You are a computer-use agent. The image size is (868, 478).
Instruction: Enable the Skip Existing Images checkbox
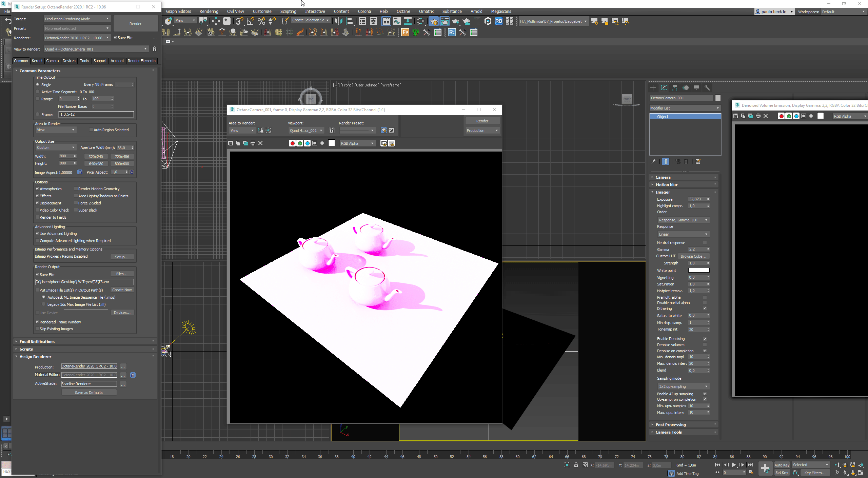37,329
